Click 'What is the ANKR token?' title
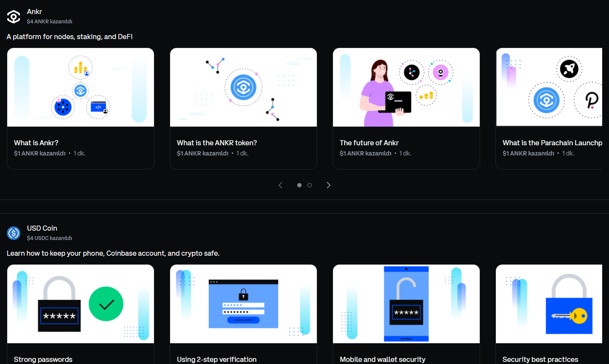The image size is (609, 364). point(217,143)
